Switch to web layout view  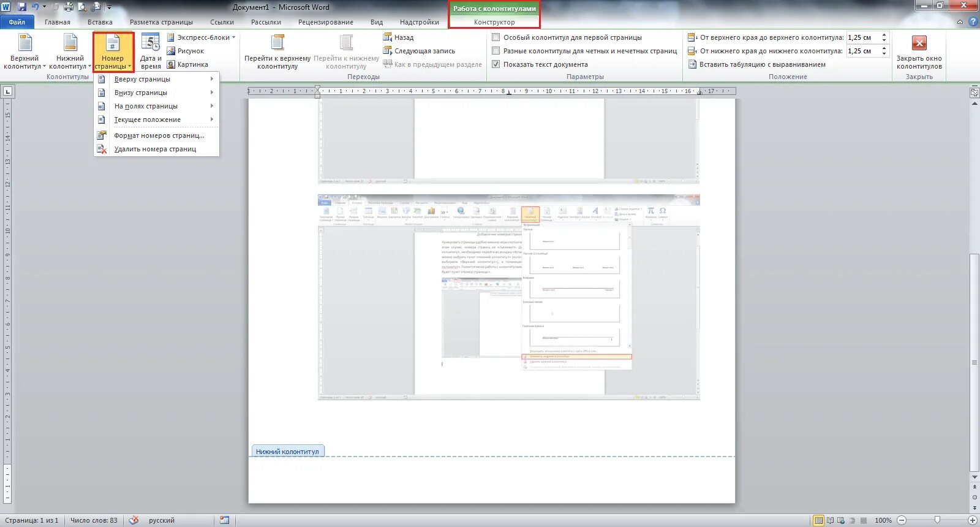841,520
